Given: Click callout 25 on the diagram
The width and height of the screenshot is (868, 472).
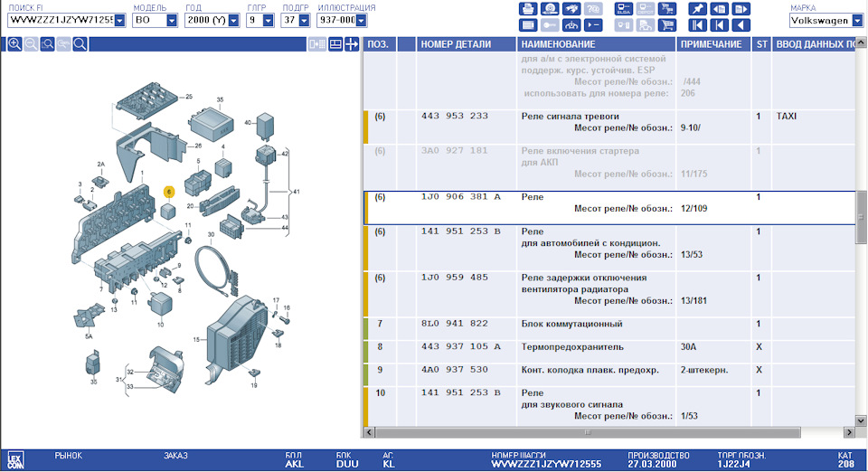Looking at the screenshot, I should coord(189,96).
